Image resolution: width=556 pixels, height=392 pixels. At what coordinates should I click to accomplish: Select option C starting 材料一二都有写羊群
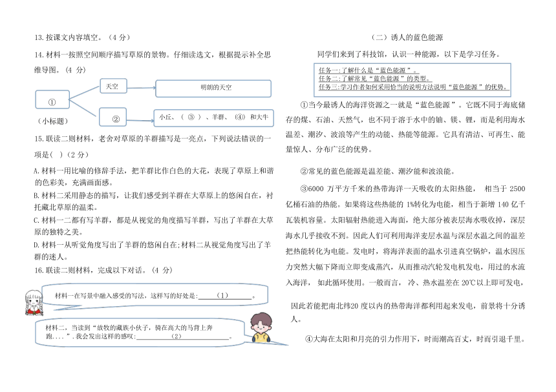point(153,226)
